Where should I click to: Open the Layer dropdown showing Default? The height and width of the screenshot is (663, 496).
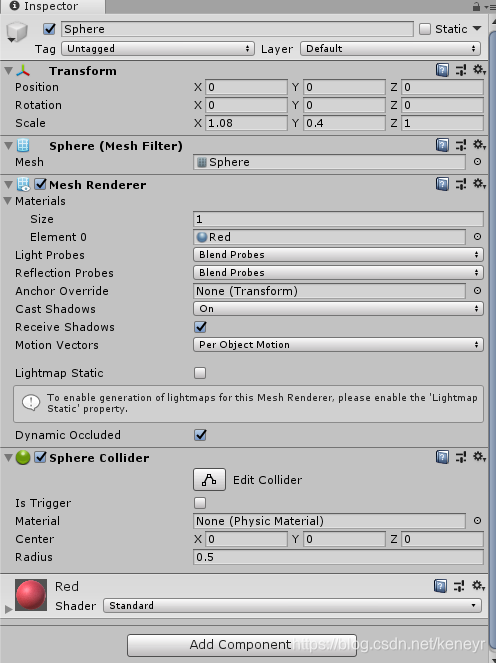(x=390, y=49)
